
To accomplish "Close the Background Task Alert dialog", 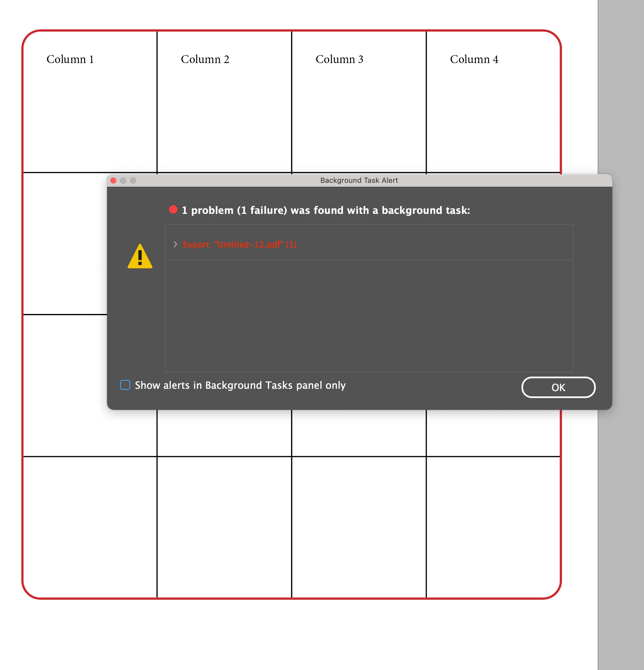I will pyautogui.click(x=114, y=181).
